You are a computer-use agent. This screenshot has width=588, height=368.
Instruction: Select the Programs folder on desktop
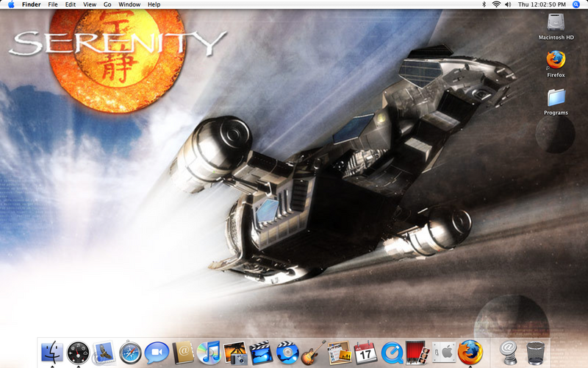(556, 98)
